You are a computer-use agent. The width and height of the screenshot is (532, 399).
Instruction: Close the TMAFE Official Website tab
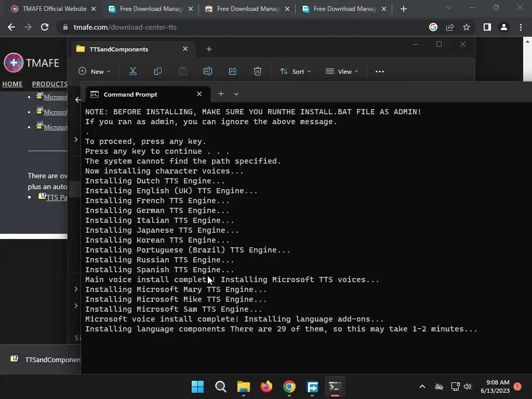94,9
